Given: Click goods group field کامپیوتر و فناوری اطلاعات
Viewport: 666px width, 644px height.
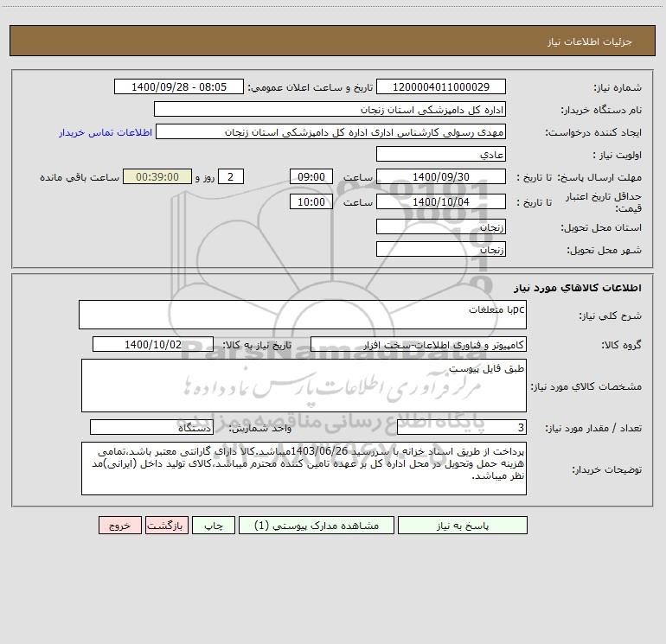Looking at the screenshot, I should (x=419, y=344).
